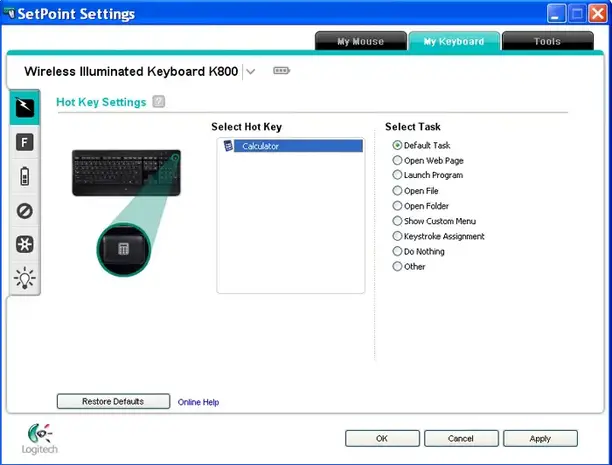Viewport: 612px width, 465px height.
Task: Open the Online Help link
Action: tap(198, 402)
